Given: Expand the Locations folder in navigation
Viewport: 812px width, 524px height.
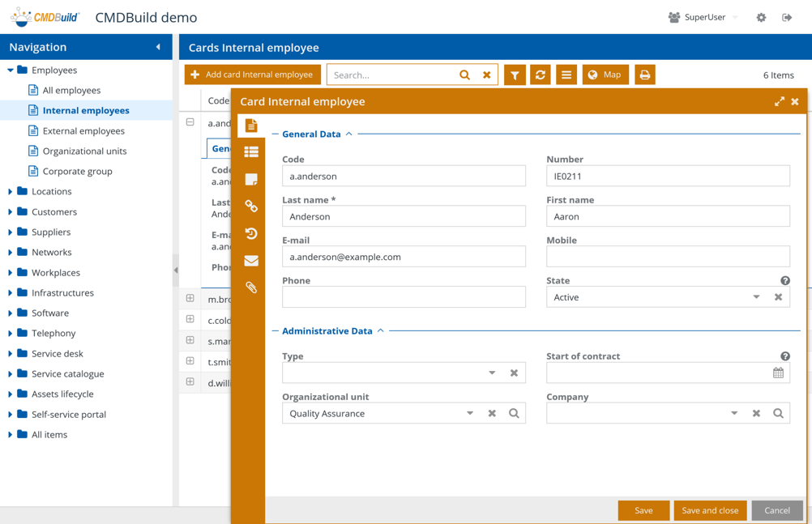Looking at the screenshot, I should click(11, 192).
